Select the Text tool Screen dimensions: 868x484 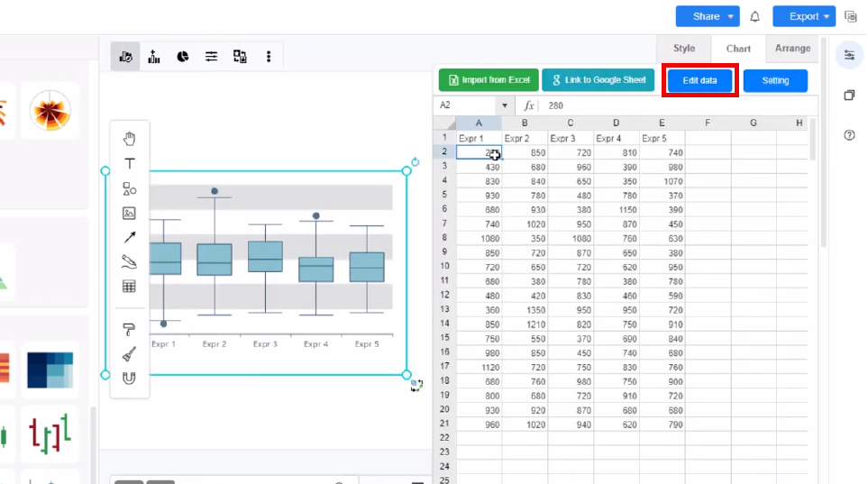click(x=130, y=163)
